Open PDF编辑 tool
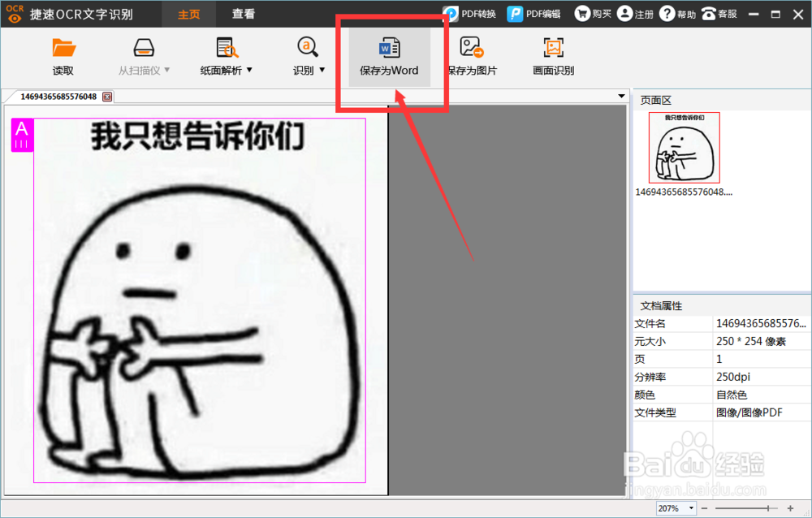 [534, 14]
